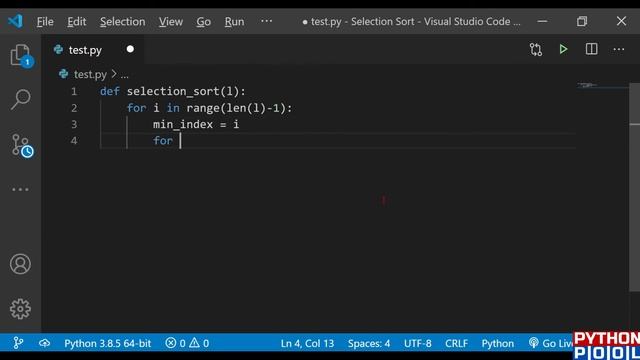
Task: Change end of line sequence CRLF
Action: [x=456, y=343]
